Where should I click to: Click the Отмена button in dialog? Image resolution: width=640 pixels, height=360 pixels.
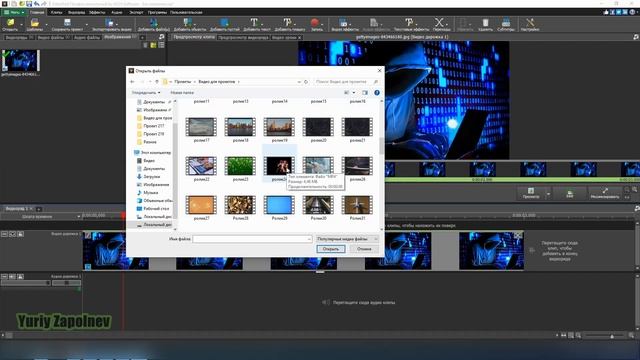[364, 249]
